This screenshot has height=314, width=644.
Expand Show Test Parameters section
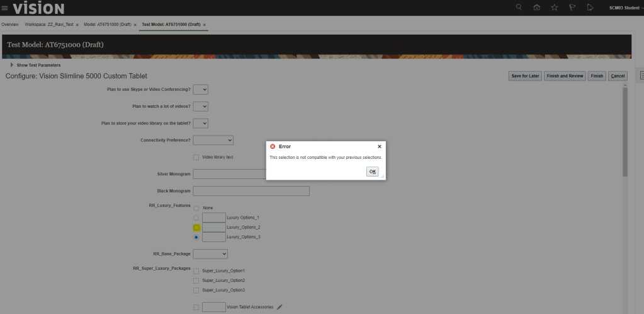point(12,65)
